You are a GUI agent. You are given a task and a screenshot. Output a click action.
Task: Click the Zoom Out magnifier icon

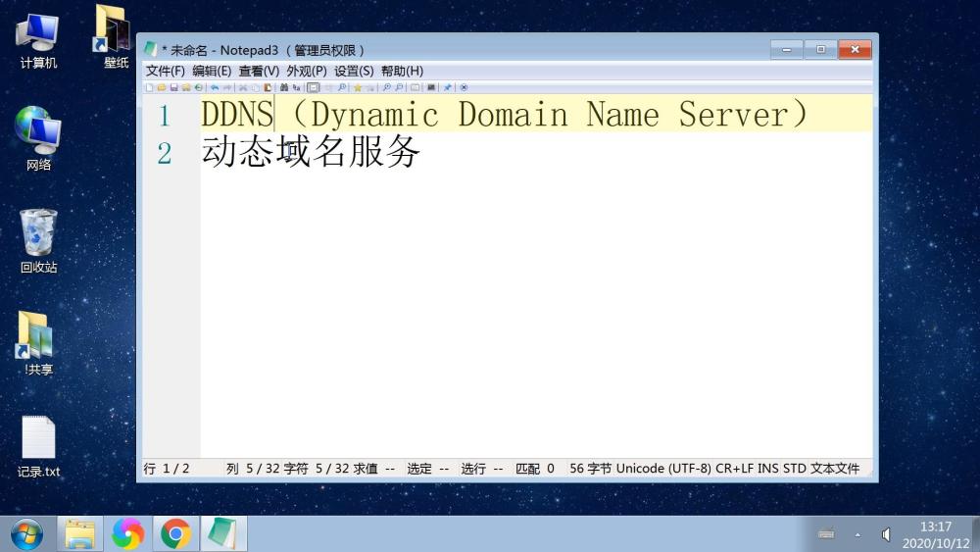399,87
